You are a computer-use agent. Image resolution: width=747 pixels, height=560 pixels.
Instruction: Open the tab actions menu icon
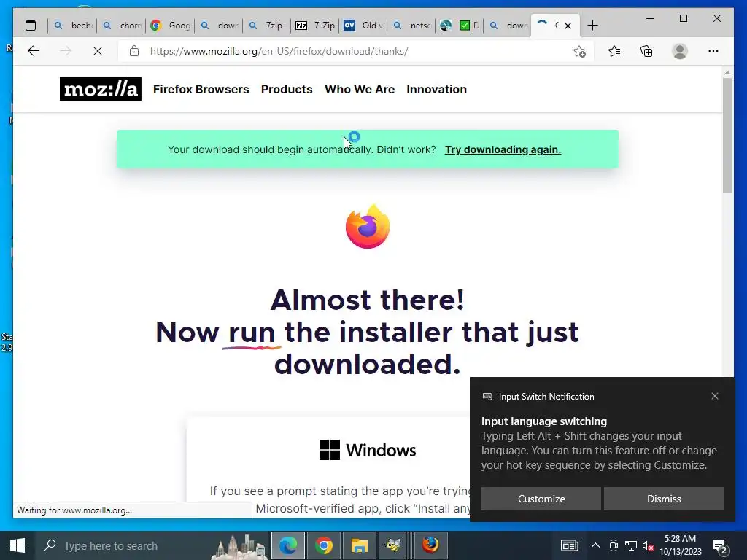(31, 26)
